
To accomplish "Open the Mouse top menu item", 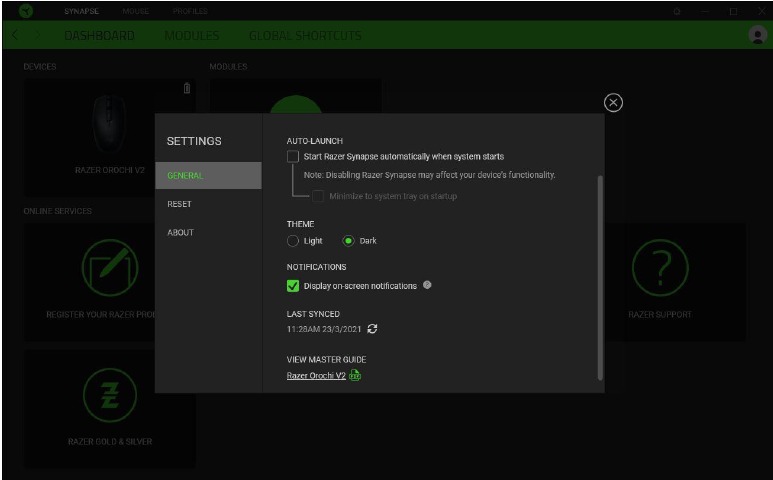I will pos(136,11).
